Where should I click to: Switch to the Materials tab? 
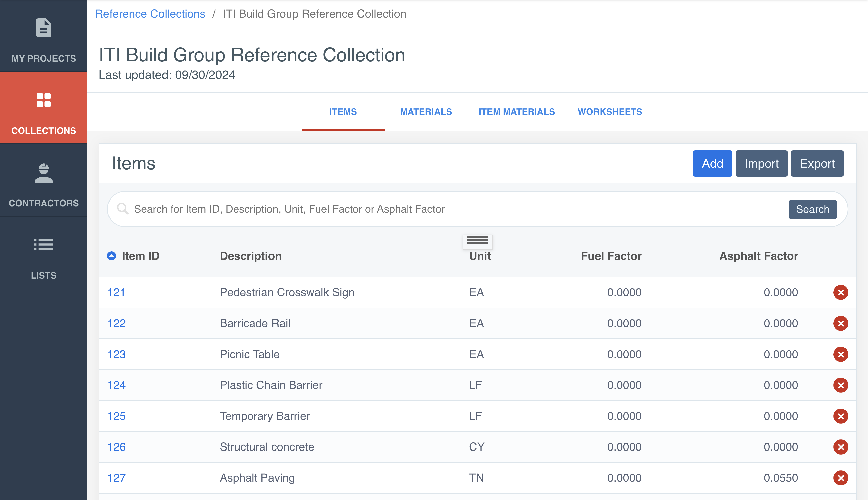[x=426, y=112]
